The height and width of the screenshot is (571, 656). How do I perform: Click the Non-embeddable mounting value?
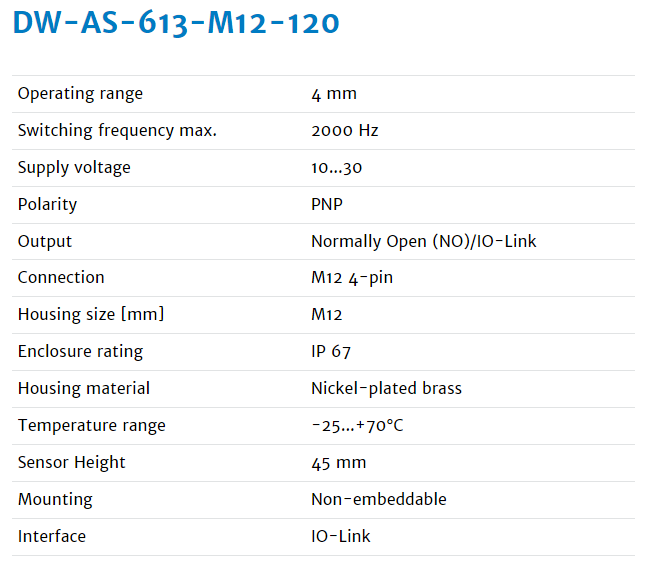[379, 499]
